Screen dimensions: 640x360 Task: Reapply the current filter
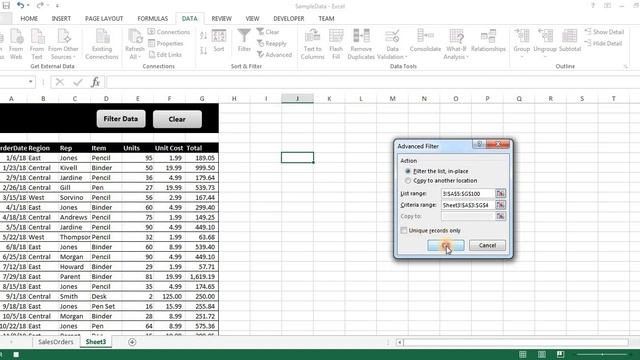click(272, 43)
